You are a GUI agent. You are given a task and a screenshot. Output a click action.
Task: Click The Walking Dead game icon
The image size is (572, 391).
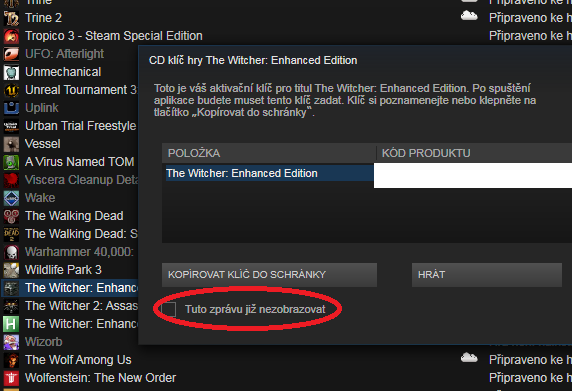(11, 216)
